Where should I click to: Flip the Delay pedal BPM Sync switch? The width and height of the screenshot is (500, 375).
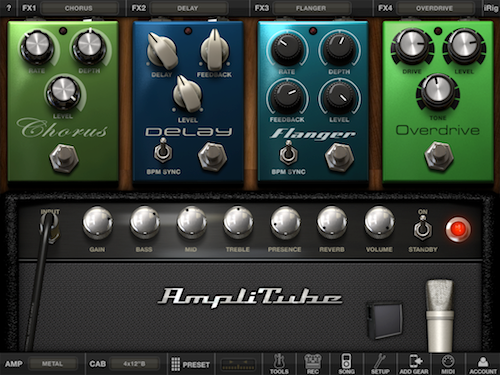tap(163, 151)
